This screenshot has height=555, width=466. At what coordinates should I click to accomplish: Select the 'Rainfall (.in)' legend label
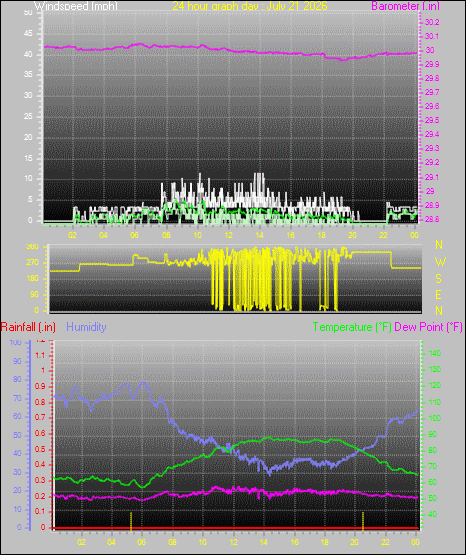[x=28, y=327]
